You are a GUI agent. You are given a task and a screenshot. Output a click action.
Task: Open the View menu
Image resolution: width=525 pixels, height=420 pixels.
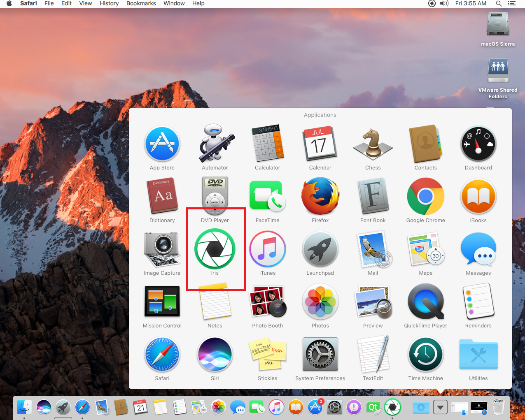[86, 3]
